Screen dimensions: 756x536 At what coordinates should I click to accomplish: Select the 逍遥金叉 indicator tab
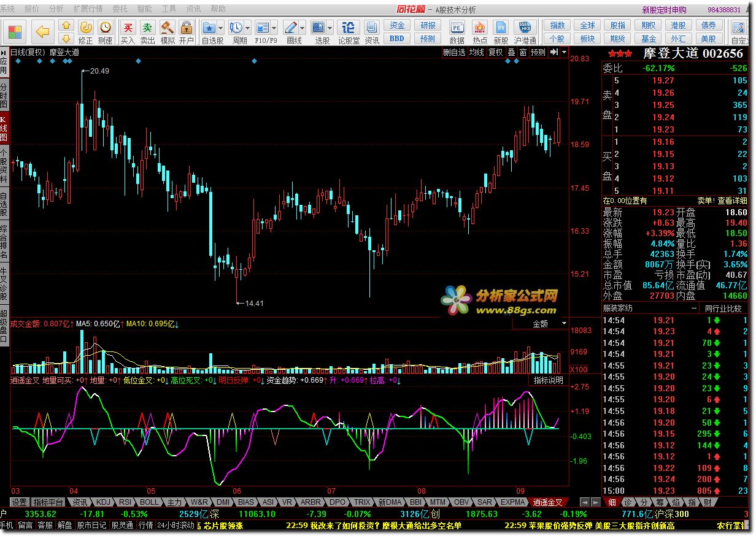(547, 502)
